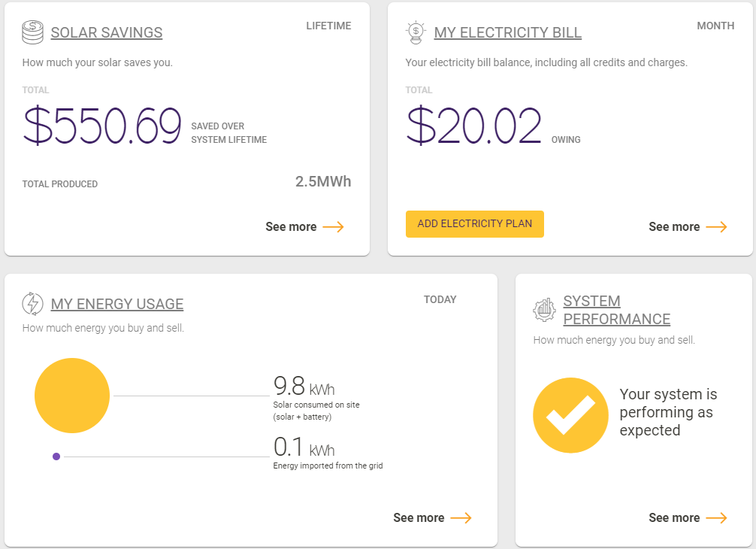This screenshot has height=549, width=756.
Task: Open the My Energy Usage heading link
Action: [x=117, y=304]
